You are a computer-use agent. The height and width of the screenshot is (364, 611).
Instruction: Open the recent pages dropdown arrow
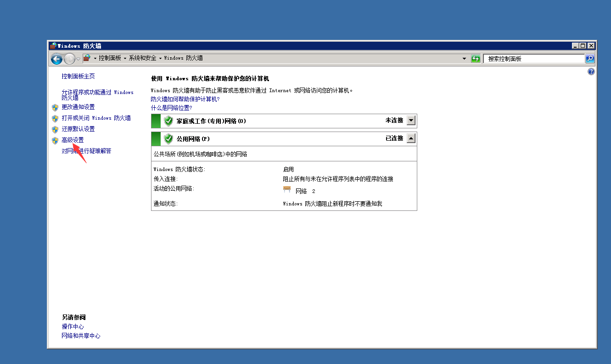tap(78, 59)
